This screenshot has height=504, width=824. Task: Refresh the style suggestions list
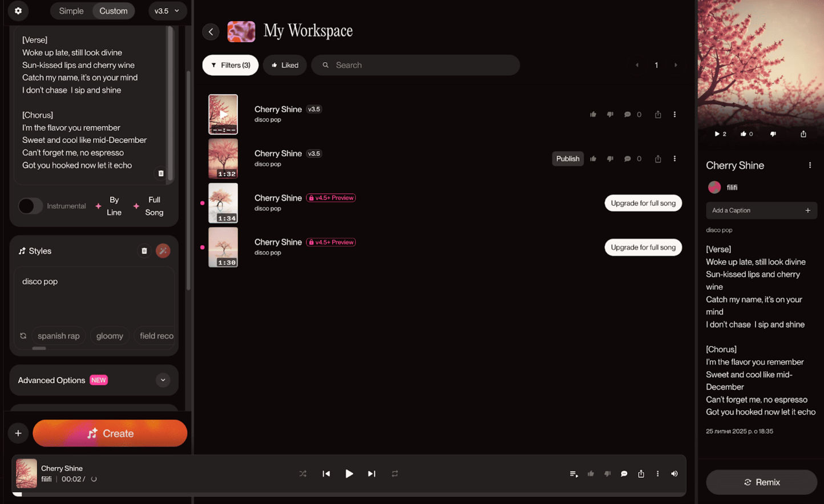pyautogui.click(x=23, y=336)
